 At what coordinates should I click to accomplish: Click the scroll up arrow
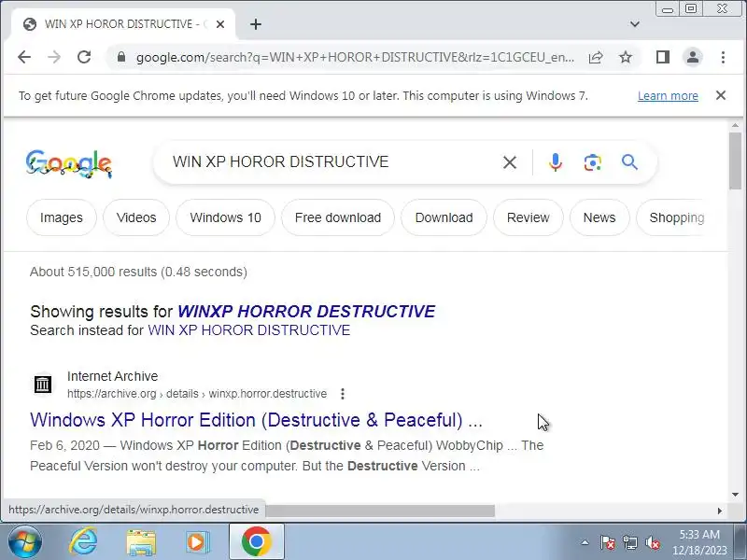coord(735,126)
